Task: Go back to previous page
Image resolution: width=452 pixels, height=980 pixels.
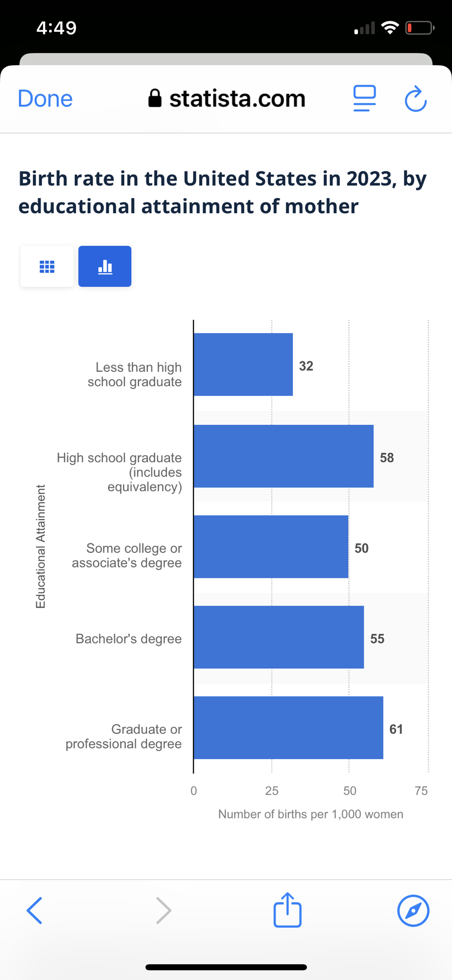Action: [34, 910]
